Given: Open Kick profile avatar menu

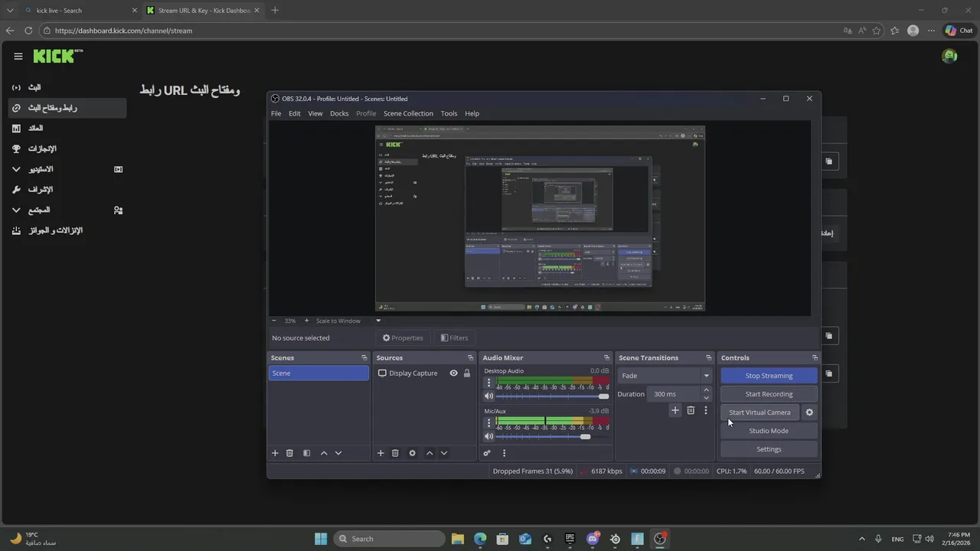Looking at the screenshot, I should coord(949,56).
